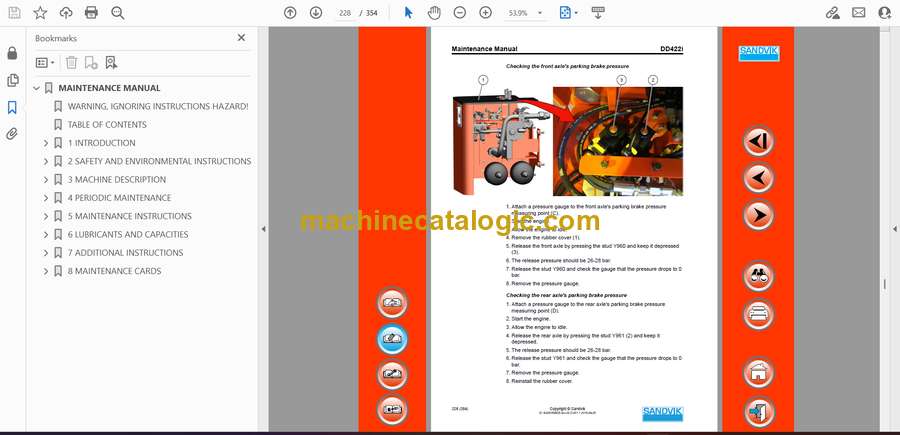Screen dimensions: 900x435
Task: Click the delete bookmark trash icon
Action: tap(71, 63)
